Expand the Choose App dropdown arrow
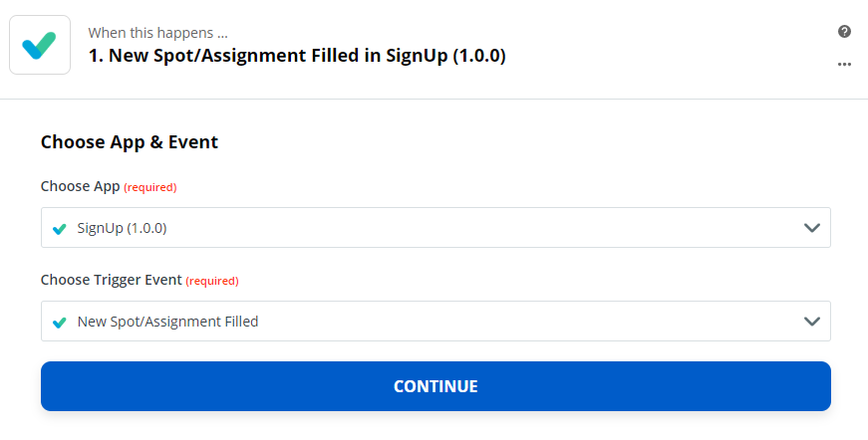This screenshot has width=868, height=440. click(812, 228)
